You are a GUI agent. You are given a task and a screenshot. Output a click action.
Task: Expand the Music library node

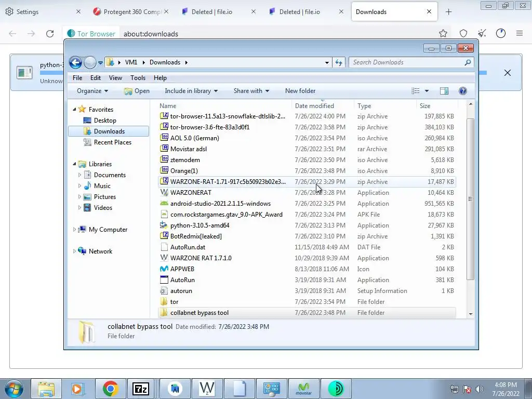[79, 186]
